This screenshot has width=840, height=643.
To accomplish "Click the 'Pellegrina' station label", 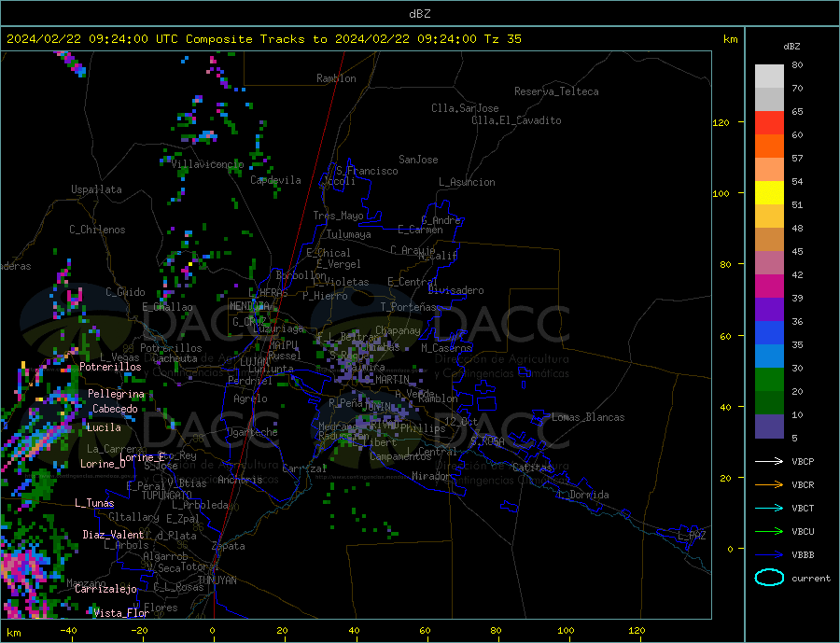I will tap(116, 394).
